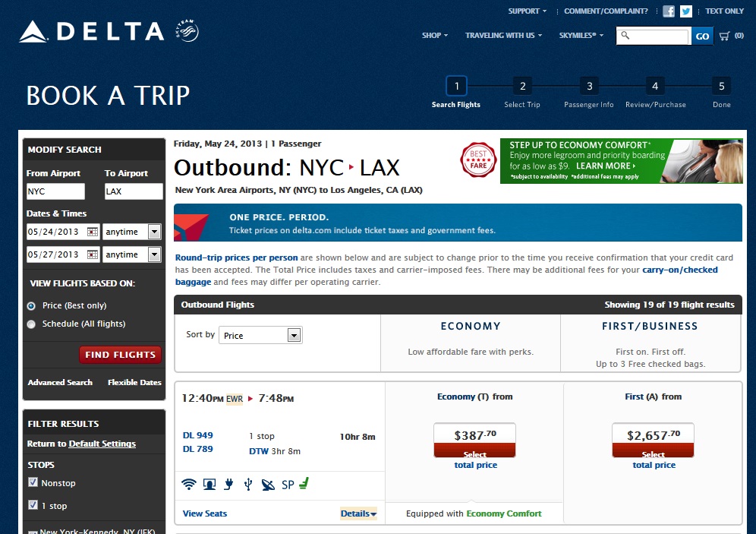
Task: Uncheck the 1 stop filter checkbox
Action: (33, 504)
